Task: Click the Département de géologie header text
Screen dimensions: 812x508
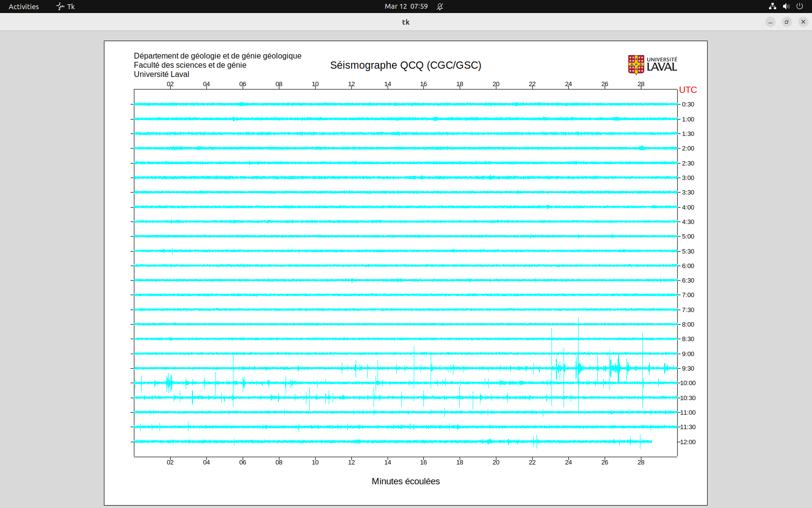Action: click(x=217, y=56)
